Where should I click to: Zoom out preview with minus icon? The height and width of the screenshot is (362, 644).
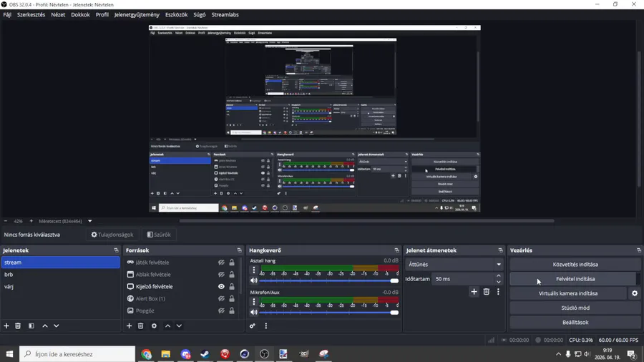pos(6,221)
